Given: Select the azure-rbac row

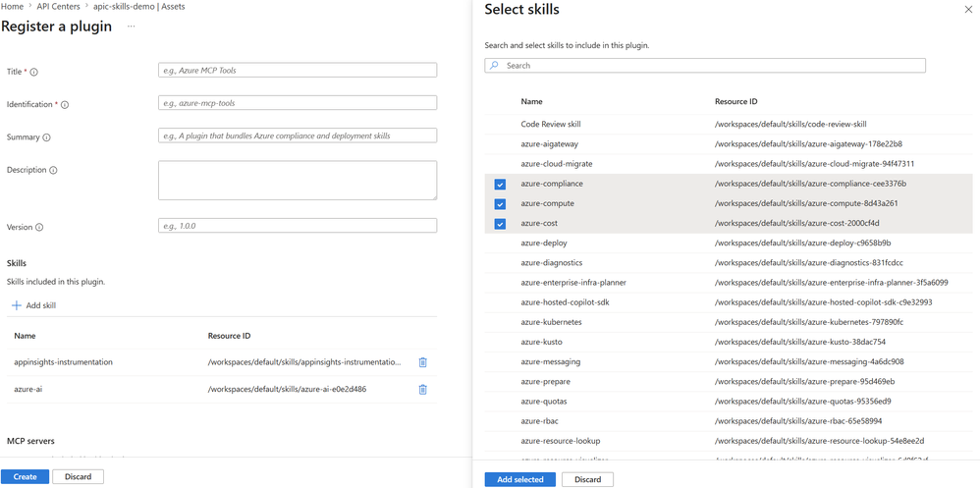Looking at the screenshot, I should click(729, 421).
